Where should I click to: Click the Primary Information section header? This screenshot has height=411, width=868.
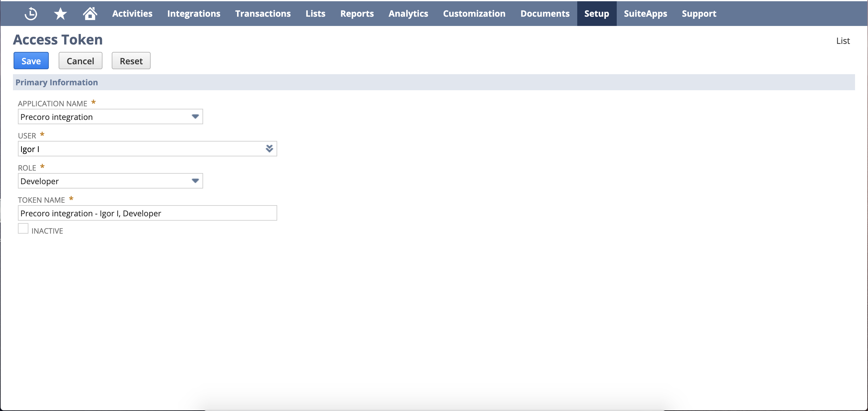(x=434, y=82)
